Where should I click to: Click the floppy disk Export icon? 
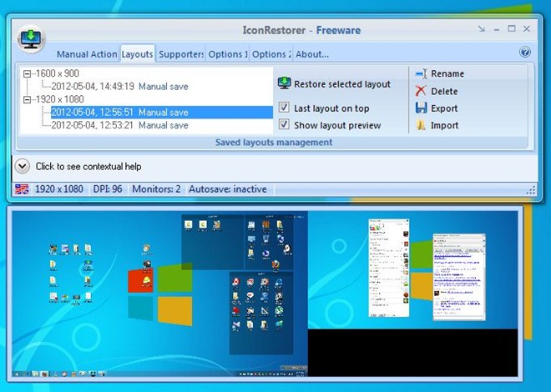[x=421, y=108]
